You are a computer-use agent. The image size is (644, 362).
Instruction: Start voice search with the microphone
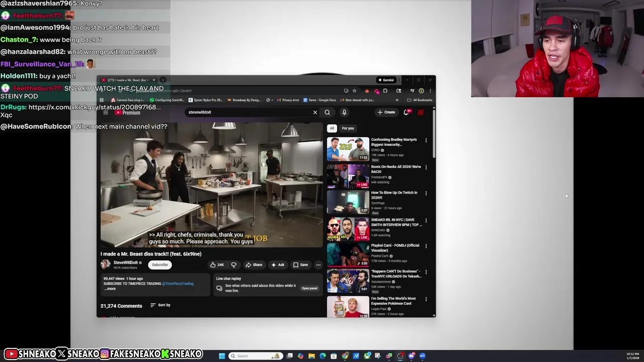click(x=344, y=112)
